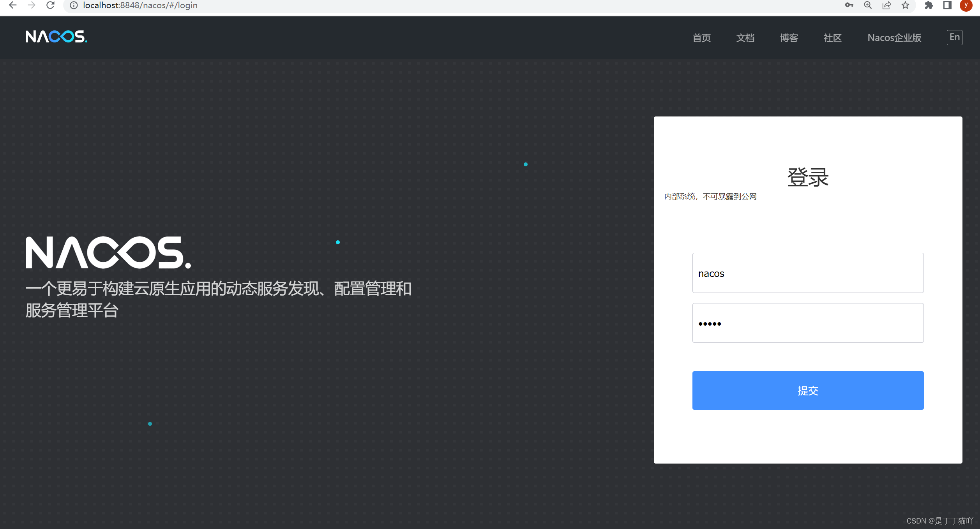Open the 首页 nav item
This screenshot has width=980, height=529.
pyautogui.click(x=701, y=38)
